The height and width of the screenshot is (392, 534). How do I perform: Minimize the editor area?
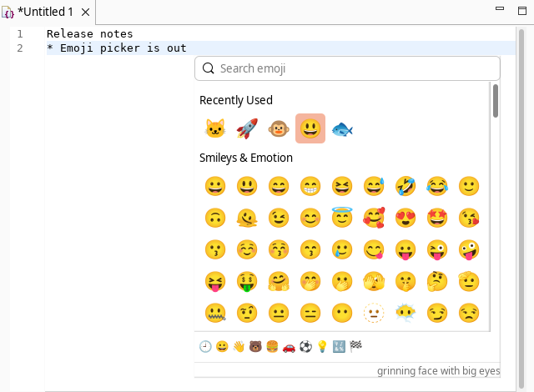point(500,8)
